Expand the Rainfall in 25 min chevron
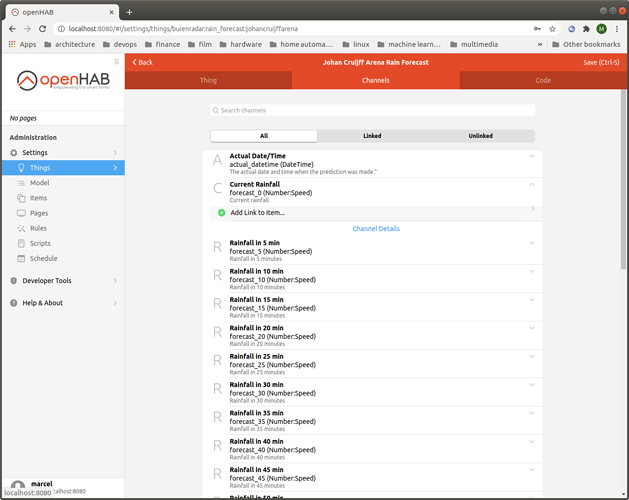 (532, 357)
